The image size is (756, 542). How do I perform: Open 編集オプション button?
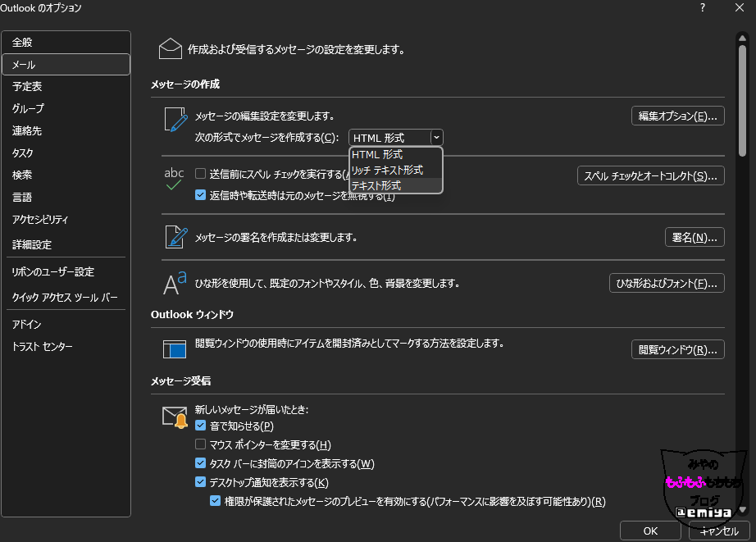(x=677, y=116)
